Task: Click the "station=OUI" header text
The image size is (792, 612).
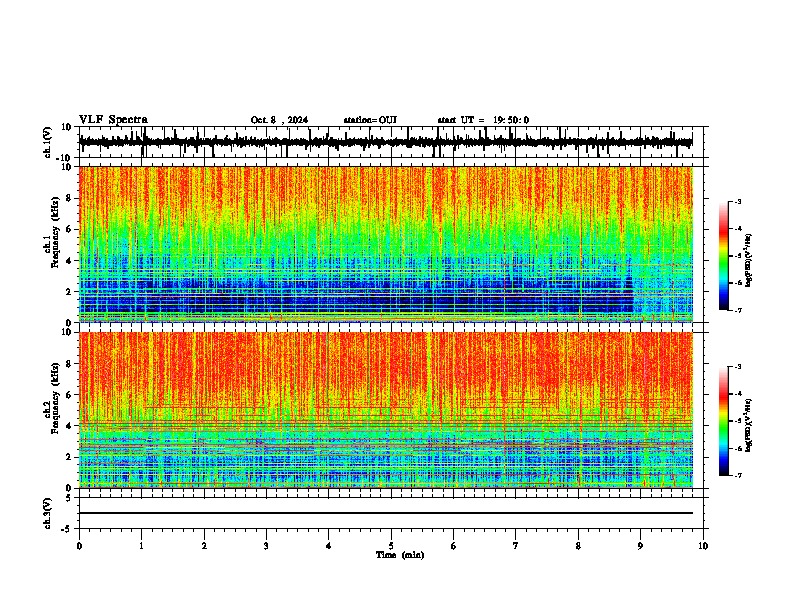Action: pyautogui.click(x=370, y=120)
